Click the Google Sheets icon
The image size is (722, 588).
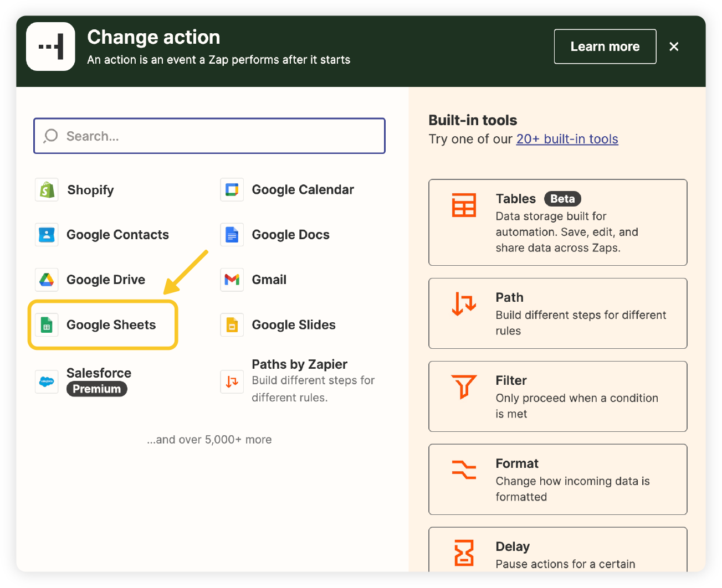click(47, 325)
